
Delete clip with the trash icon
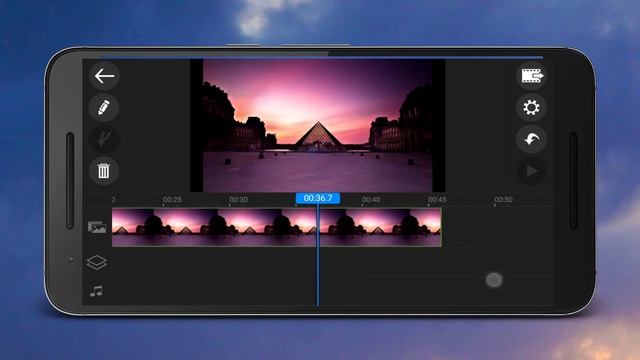click(104, 171)
